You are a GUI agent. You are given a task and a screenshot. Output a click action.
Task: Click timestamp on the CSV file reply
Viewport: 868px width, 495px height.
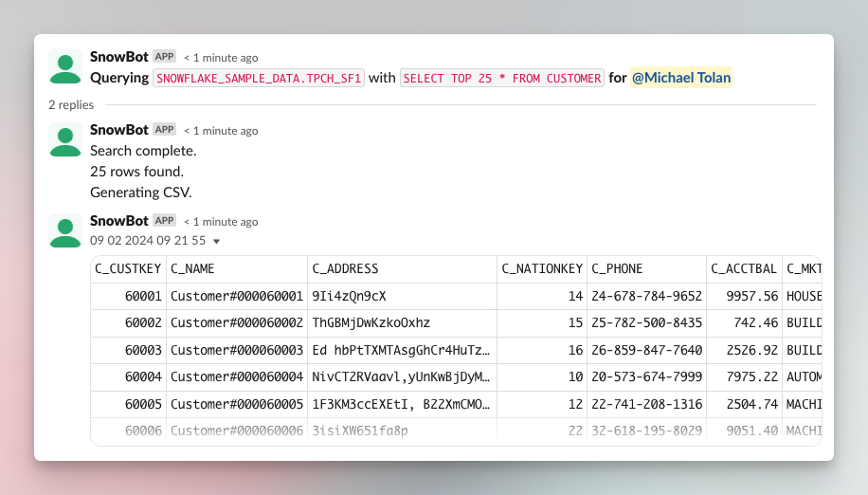221,222
